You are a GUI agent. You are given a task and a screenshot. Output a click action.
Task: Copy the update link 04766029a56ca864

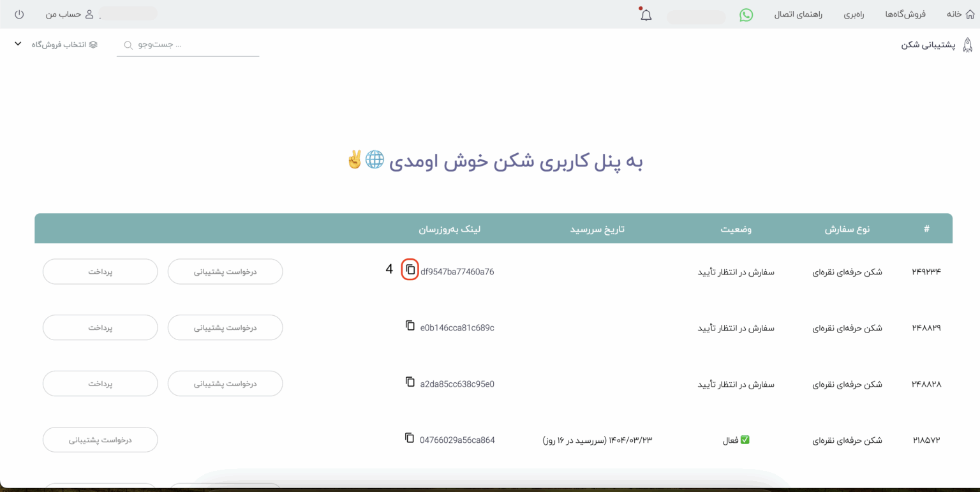click(410, 438)
